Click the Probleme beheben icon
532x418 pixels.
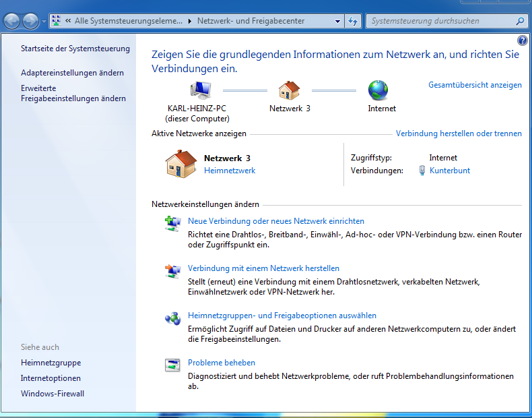(x=173, y=365)
